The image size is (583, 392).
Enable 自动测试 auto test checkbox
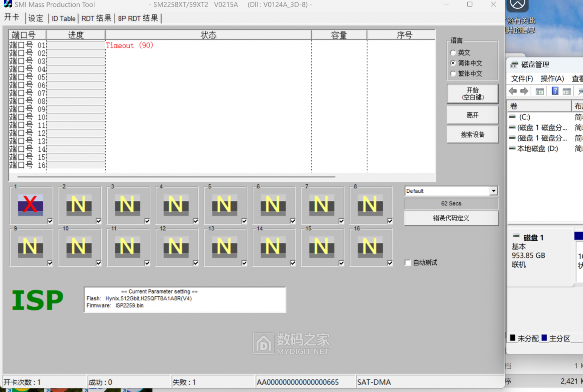[x=408, y=263]
